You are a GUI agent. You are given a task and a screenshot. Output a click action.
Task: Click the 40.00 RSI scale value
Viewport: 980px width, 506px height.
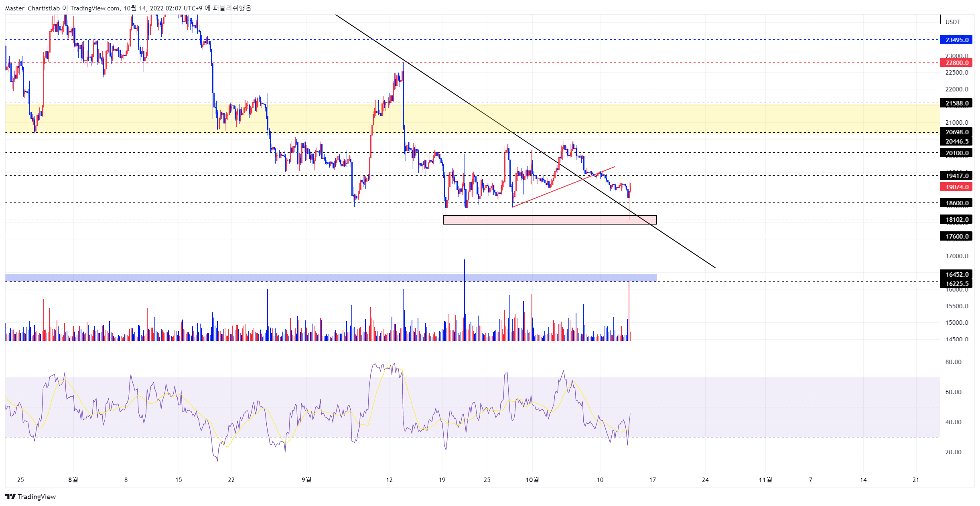[953, 422]
